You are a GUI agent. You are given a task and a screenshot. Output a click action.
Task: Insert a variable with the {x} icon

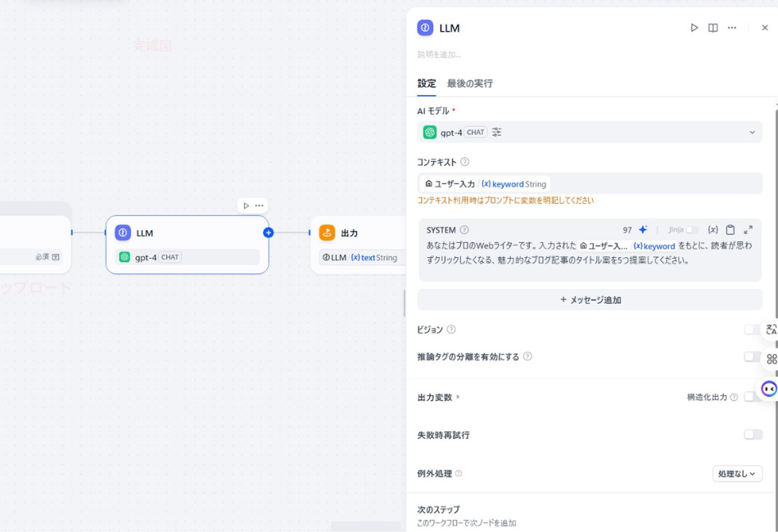[712, 229]
